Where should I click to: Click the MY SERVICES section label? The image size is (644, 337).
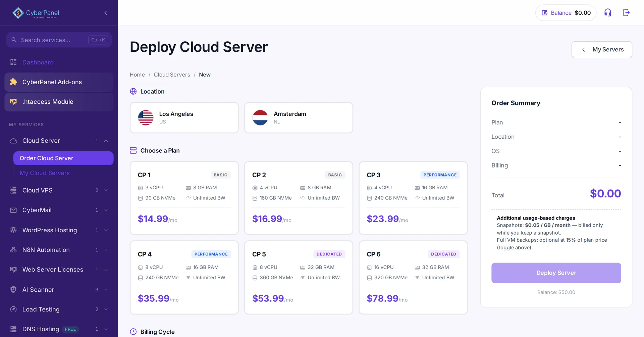coord(26,125)
